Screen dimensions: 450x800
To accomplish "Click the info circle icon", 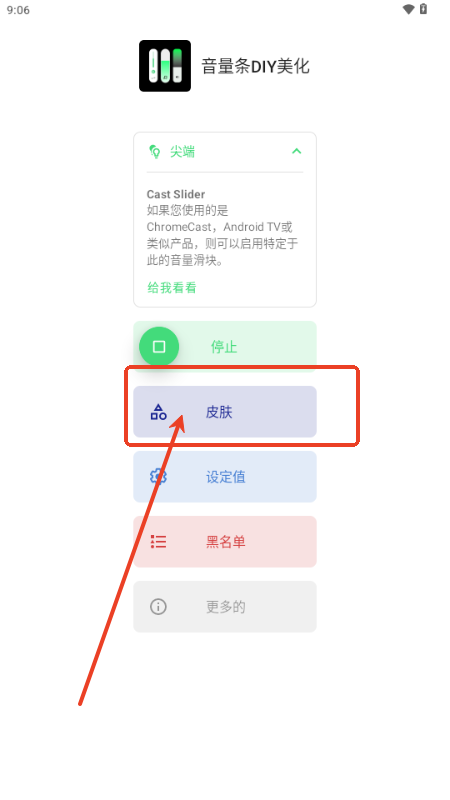I will (x=158, y=607).
